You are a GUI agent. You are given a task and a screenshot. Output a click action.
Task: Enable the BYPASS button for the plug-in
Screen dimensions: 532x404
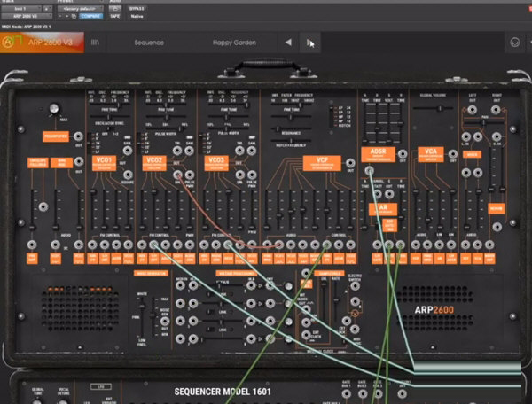[137, 8]
